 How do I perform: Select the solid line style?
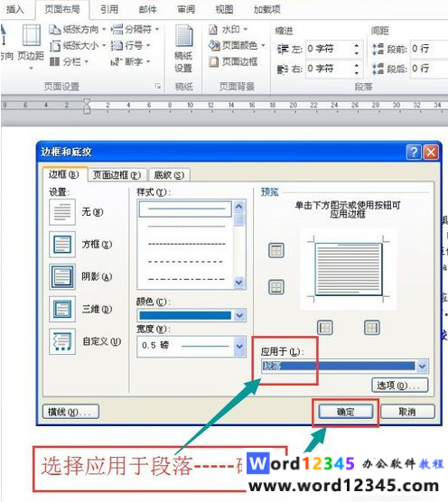point(185,209)
